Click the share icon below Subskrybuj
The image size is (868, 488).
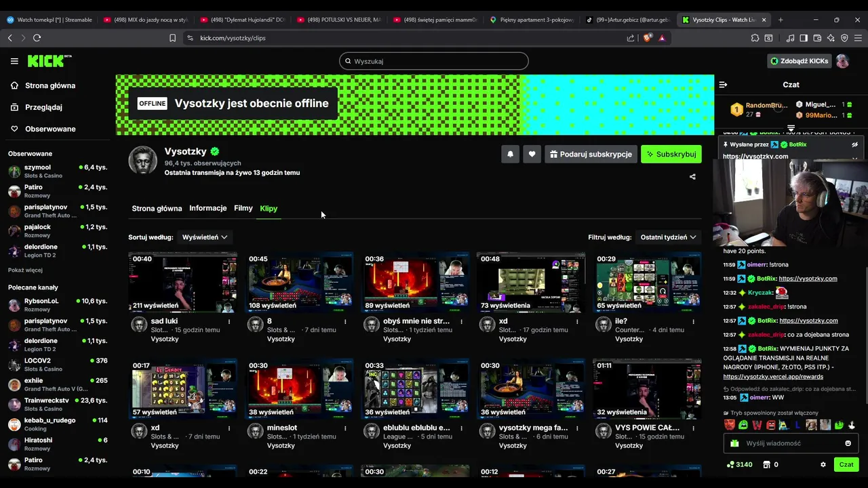[x=692, y=177]
